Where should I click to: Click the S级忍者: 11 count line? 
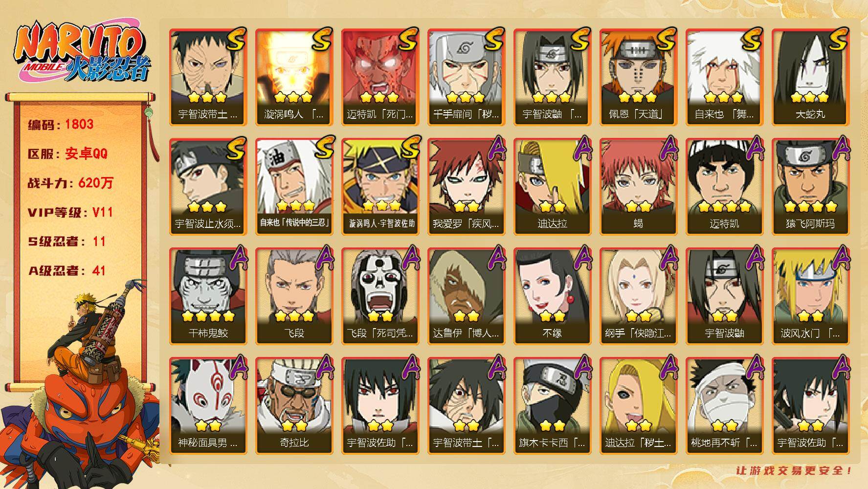click(x=67, y=241)
